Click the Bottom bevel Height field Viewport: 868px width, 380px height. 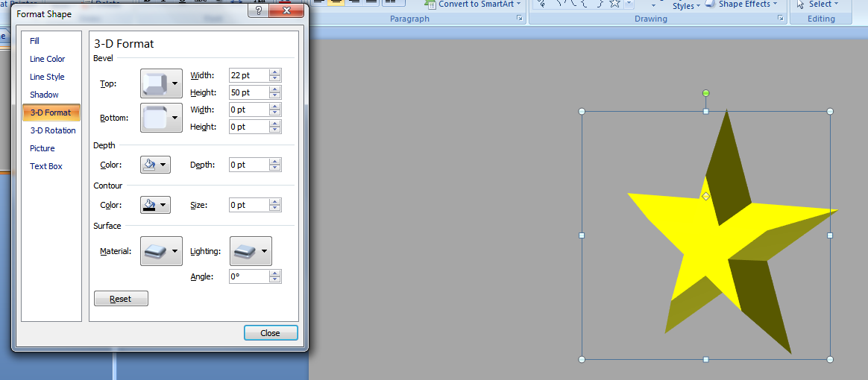tap(249, 127)
